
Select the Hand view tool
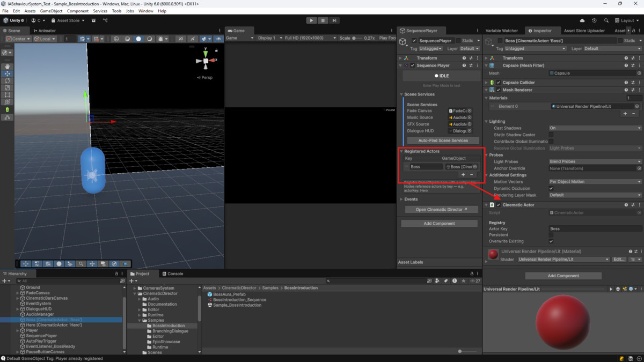pyautogui.click(x=8, y=67)
